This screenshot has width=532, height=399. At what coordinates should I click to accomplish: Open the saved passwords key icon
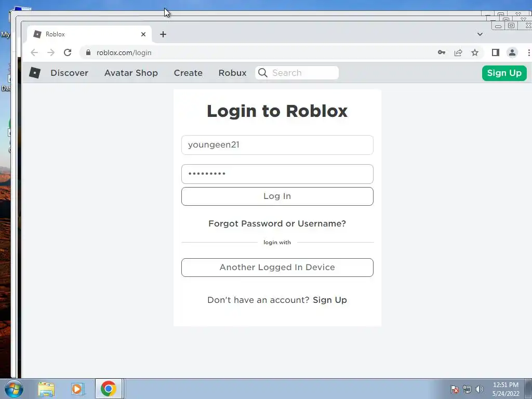[x=442, y=52]
